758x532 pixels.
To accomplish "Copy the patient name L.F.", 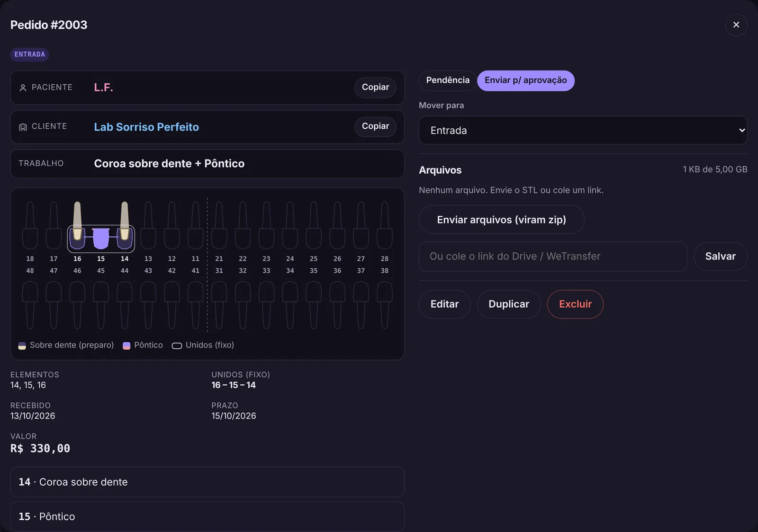I will click(x=375, y=88).
